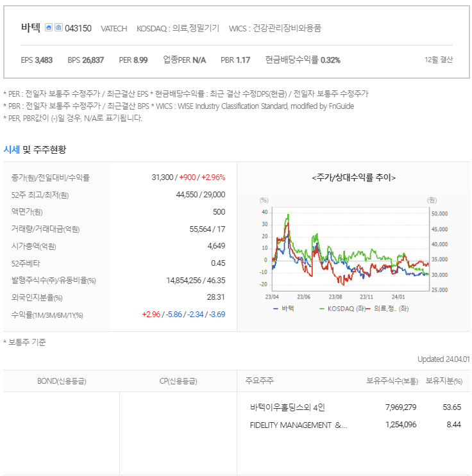Select the 바텍 company name heading
472x476 pixels.
[x=31, y=28]
